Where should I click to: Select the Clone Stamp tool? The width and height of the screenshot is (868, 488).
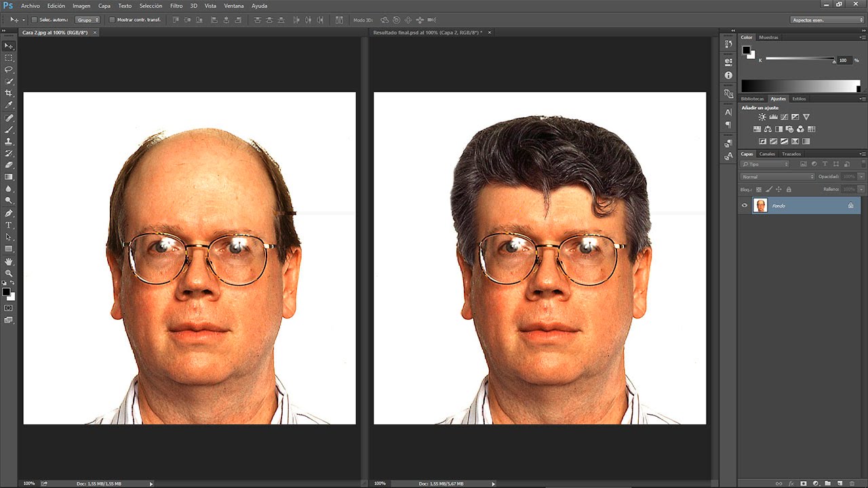[x=9, y=142]
